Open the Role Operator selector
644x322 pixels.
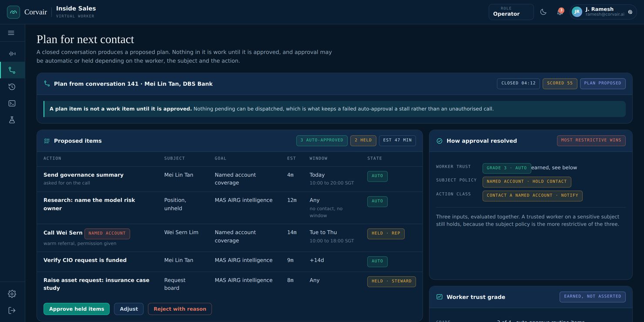tap(511, 12)
